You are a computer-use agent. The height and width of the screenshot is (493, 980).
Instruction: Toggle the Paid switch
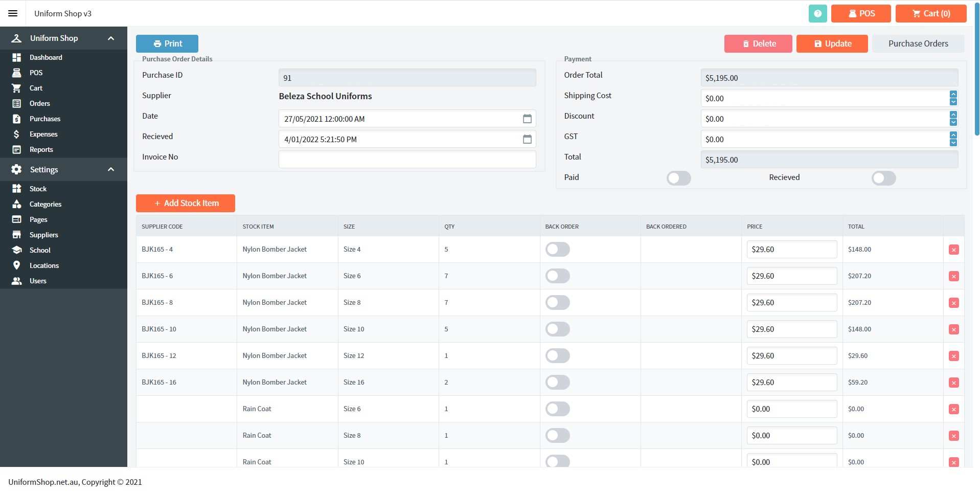(x=679, y=178)
